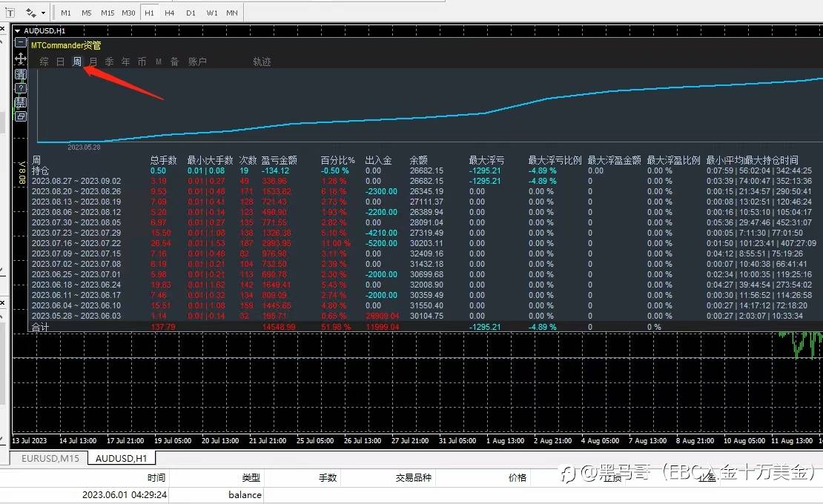The width and height of the screenshot is (823, 504).
Task: Click the 手数 column header in terminal
Action: coord(328,477)
